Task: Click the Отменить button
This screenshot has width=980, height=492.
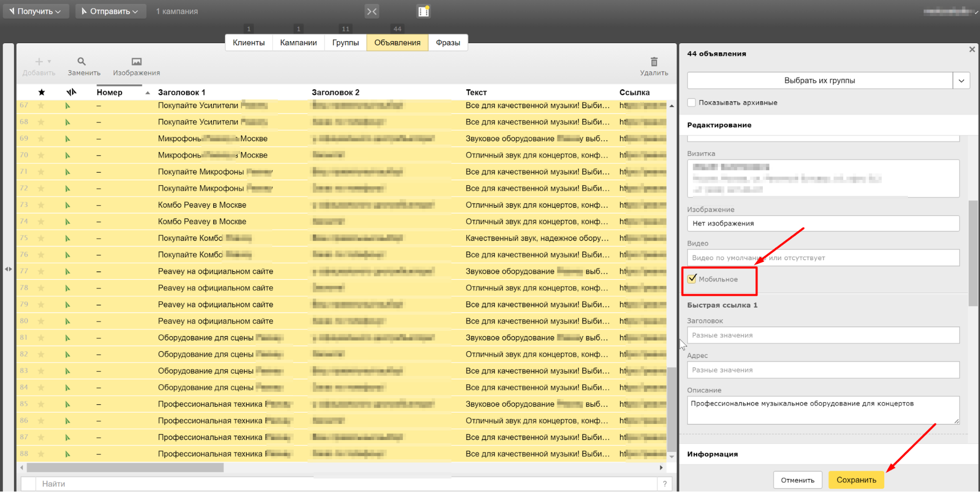Action: (797, 480)
